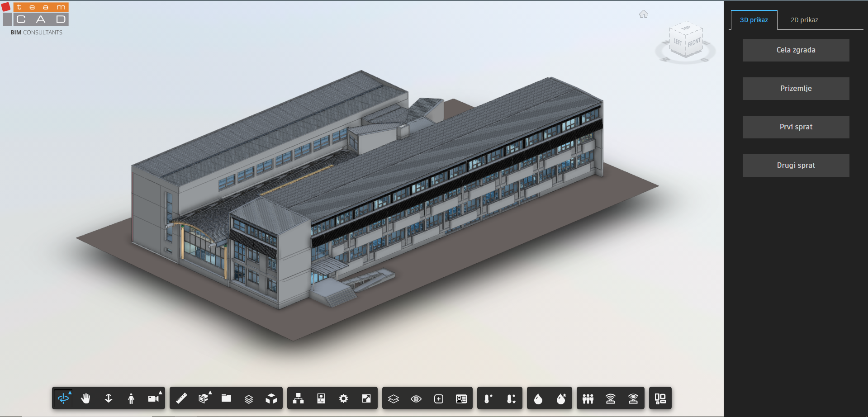
Task: Expand the Camera interactions dropdown
Action: point(154,398)
